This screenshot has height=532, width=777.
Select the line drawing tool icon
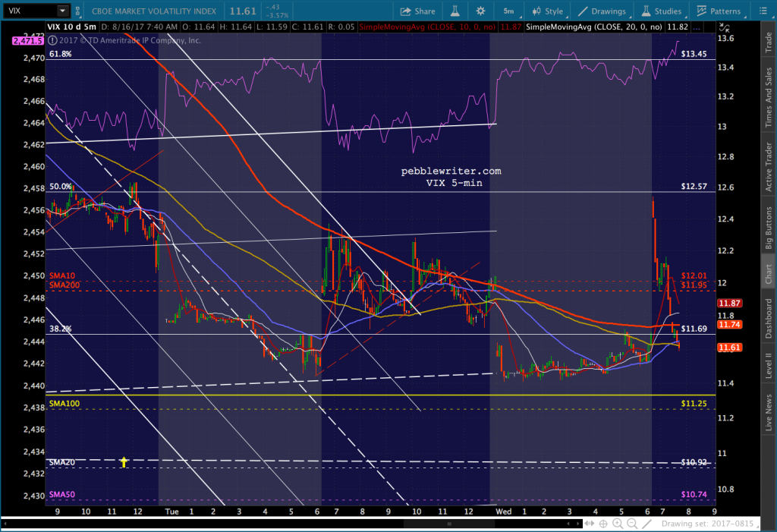point(646,524)
